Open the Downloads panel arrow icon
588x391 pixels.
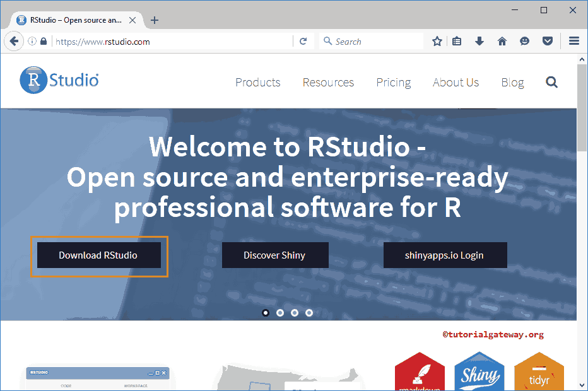[x=479, y=41]
